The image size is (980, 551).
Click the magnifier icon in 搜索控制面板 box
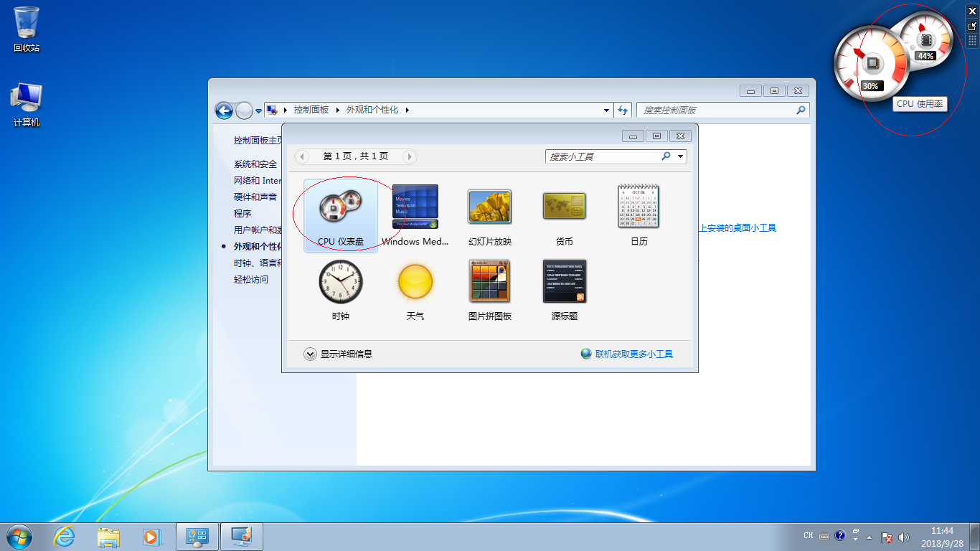pos(801,110)
